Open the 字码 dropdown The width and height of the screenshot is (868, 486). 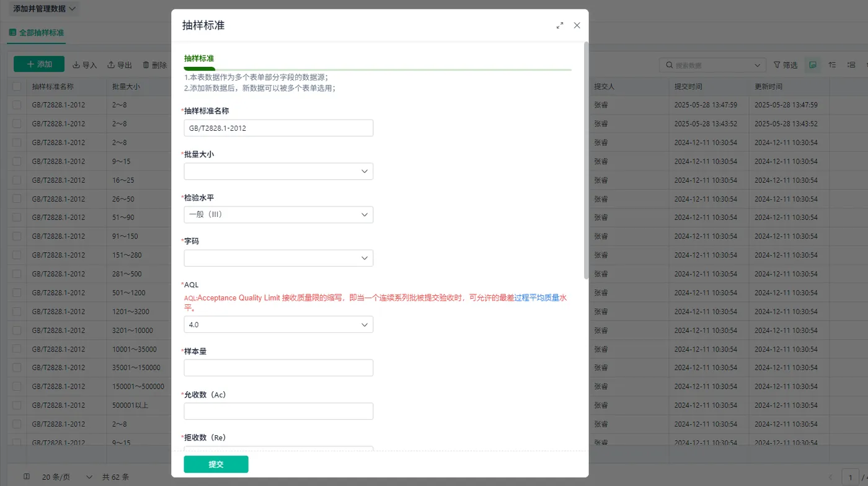pos(278,258)
